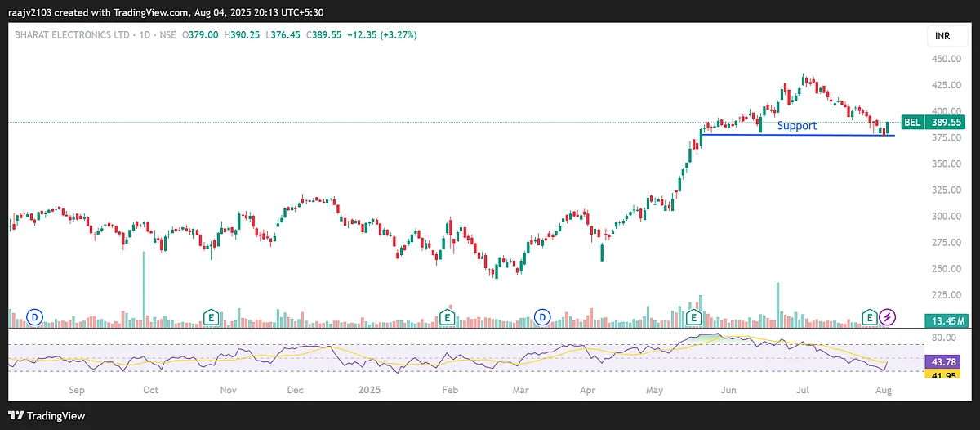
Task: Click the open value O379.00
Action: click(200, 34)
